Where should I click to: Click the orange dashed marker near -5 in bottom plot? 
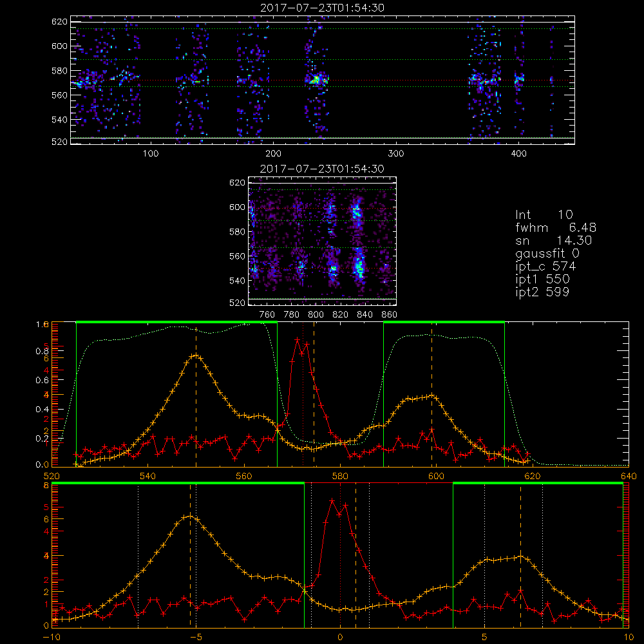pos(190,555)
